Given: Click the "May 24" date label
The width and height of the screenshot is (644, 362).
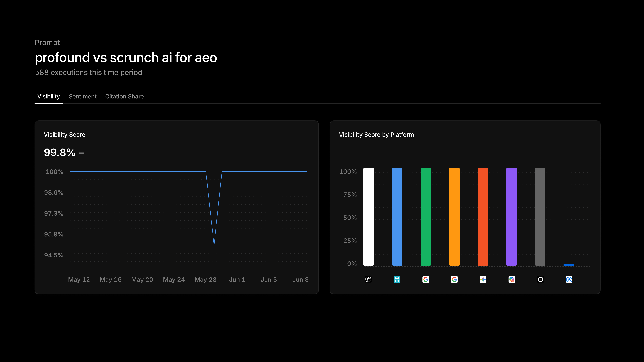Looking at the screenshot, I should point(174,280).
